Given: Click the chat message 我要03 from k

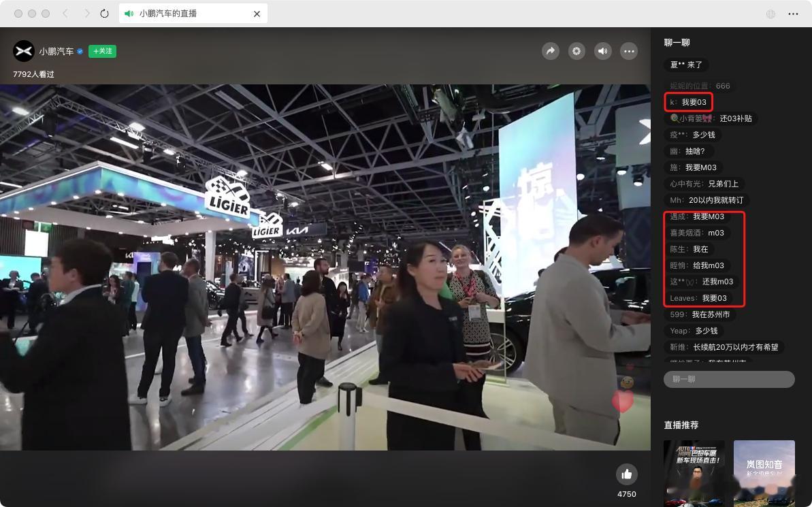Looking at the screenshot, I should coord(687,102).
